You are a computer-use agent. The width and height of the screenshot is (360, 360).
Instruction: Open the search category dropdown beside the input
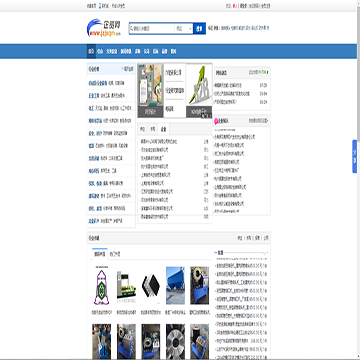tap(184, 29)
